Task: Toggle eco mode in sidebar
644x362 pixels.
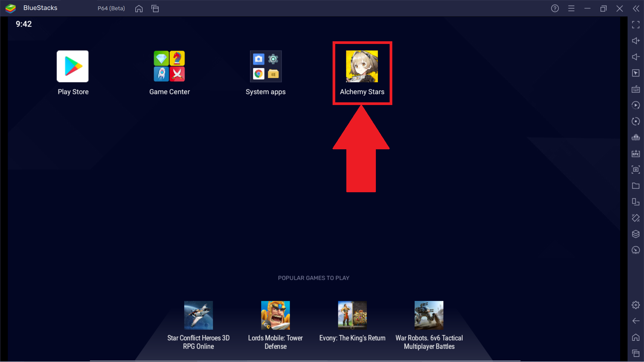Action: (x=636, y=250)
